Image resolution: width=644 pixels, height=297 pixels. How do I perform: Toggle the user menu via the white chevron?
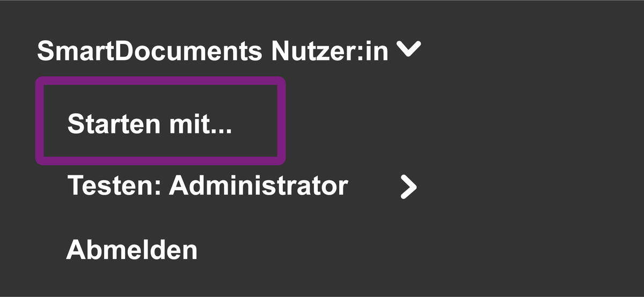pos(409,50)
